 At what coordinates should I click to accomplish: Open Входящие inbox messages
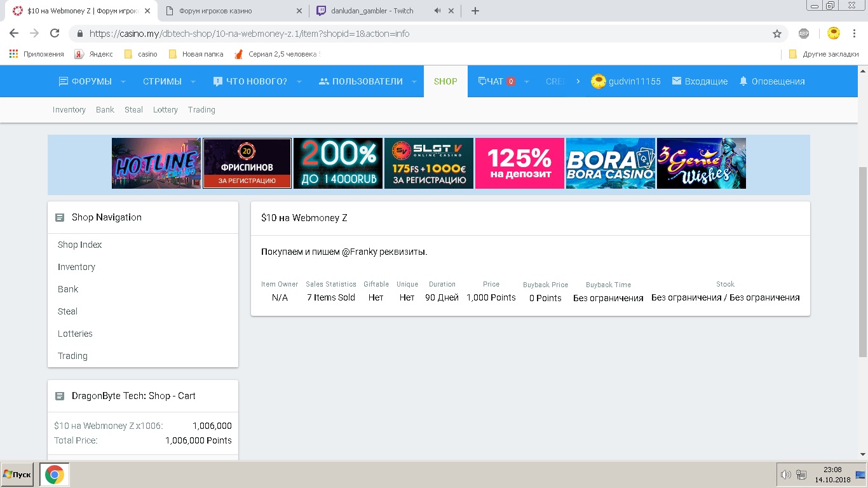pos(700,81)
